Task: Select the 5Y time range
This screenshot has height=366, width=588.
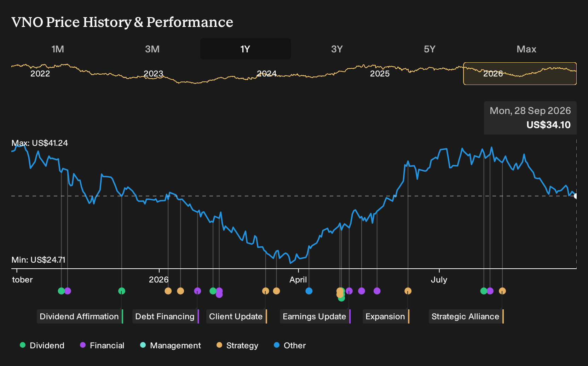Action: pyautogui.click(x=430, y=49)
